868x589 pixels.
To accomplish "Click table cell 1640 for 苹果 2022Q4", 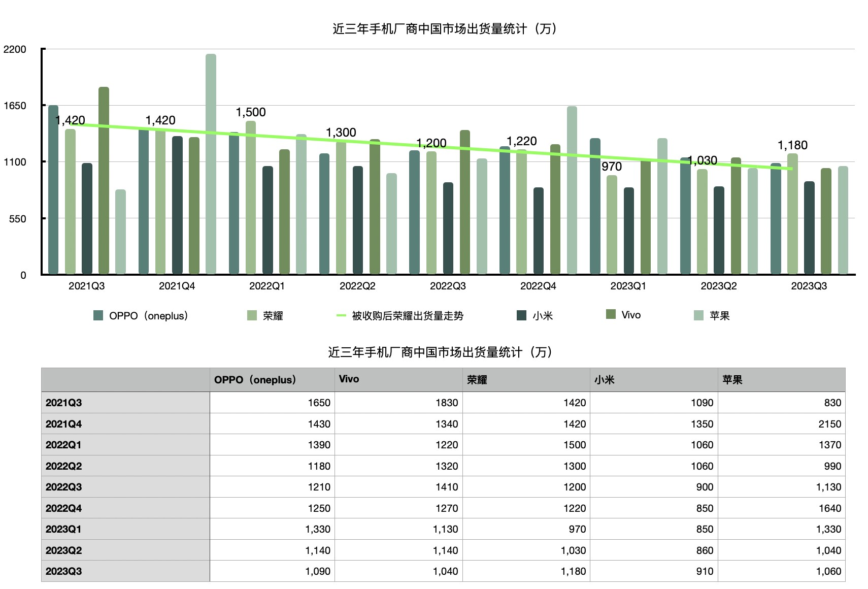I will point(782,508).
